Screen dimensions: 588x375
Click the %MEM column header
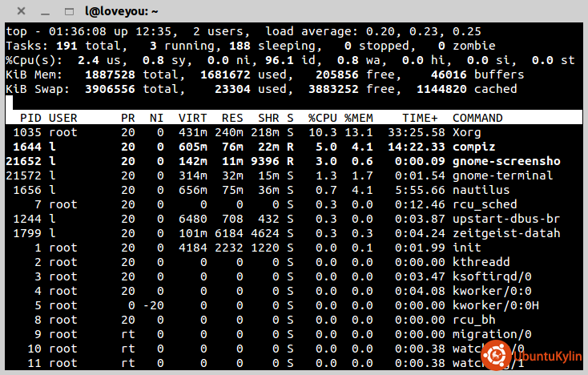359,118
